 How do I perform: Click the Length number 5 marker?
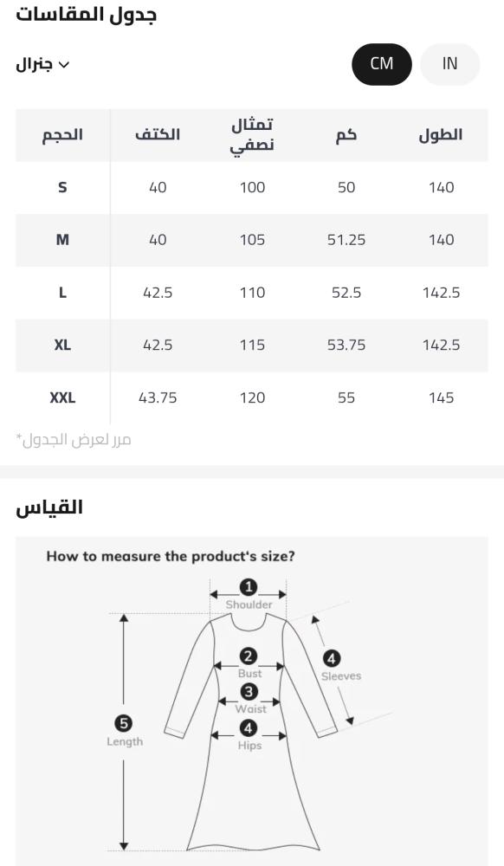tap(124, 723)
